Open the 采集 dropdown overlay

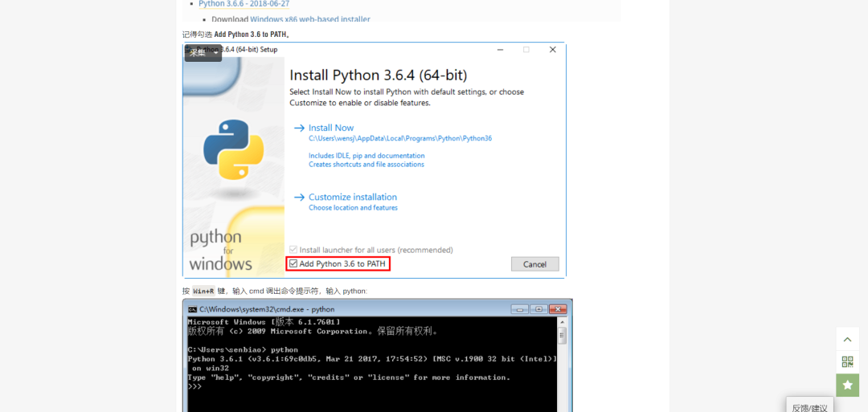tap(203, 53)
